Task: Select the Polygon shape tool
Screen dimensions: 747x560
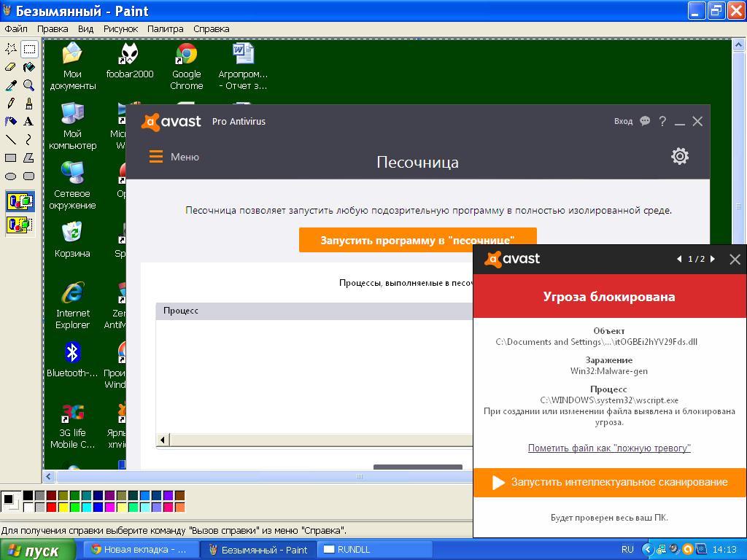Action: (x=29, y=157)
